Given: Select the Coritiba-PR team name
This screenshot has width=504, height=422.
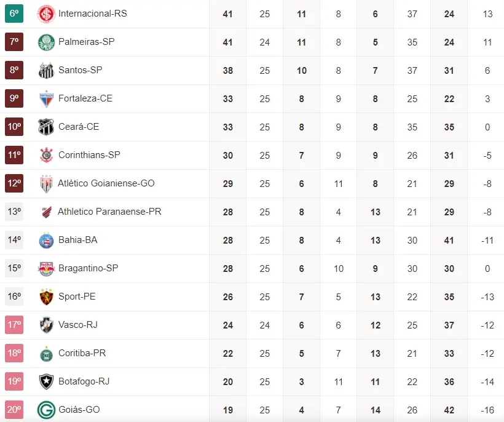Looking at the screenshot, I should pyautogui.click(x=82, y=353).
